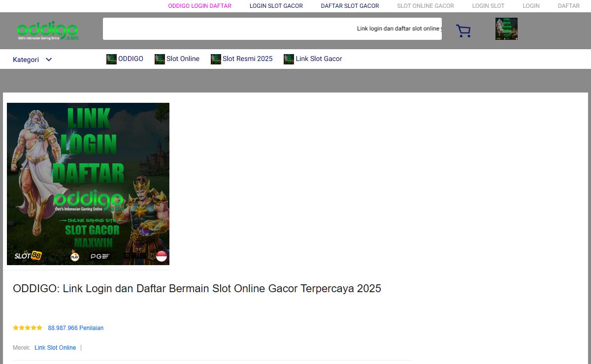Click the small icon next to Slot Resmi 2025

coord(216,59)
